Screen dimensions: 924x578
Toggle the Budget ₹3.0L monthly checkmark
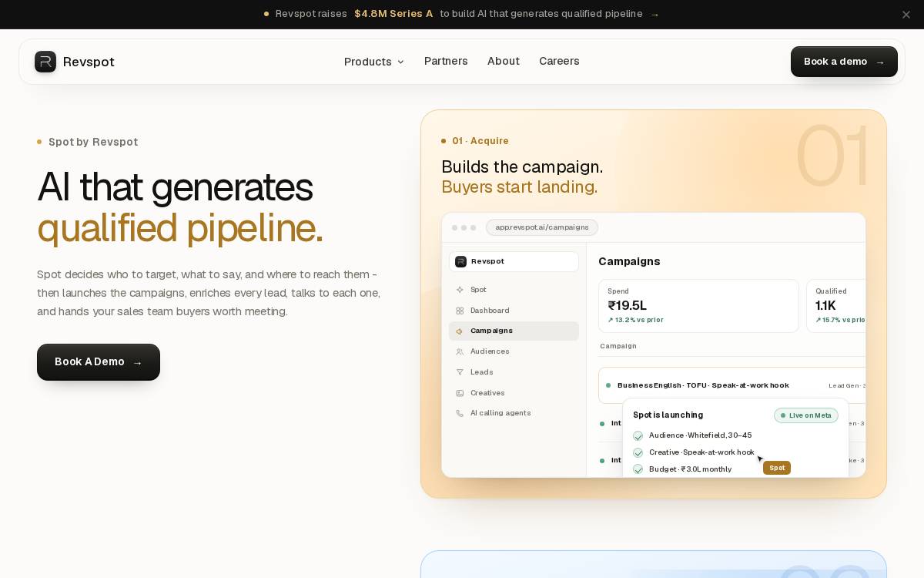click(638, 469)
